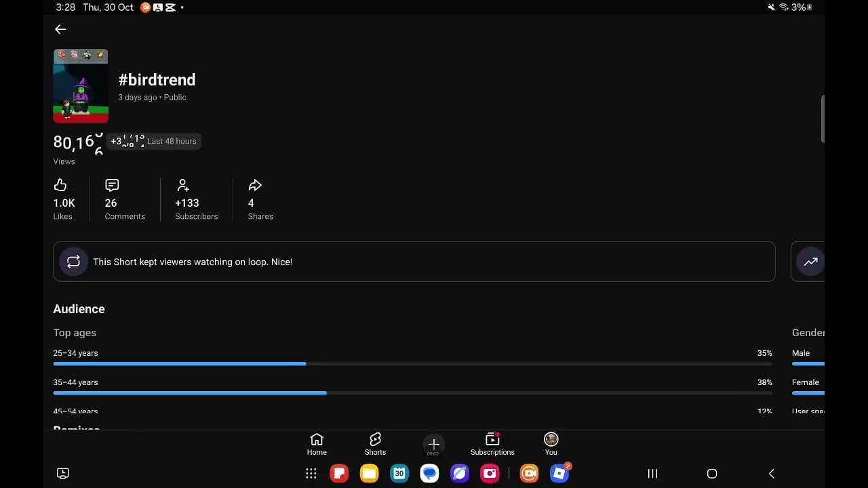Open the pink Camera app
The image size is (868, 488).
point(490,474)
